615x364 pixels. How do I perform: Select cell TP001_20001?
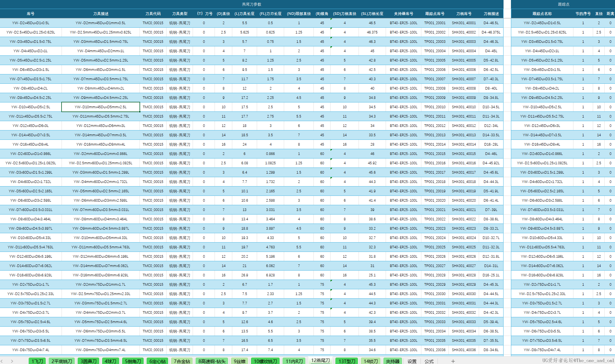click(x=435, y=23)
